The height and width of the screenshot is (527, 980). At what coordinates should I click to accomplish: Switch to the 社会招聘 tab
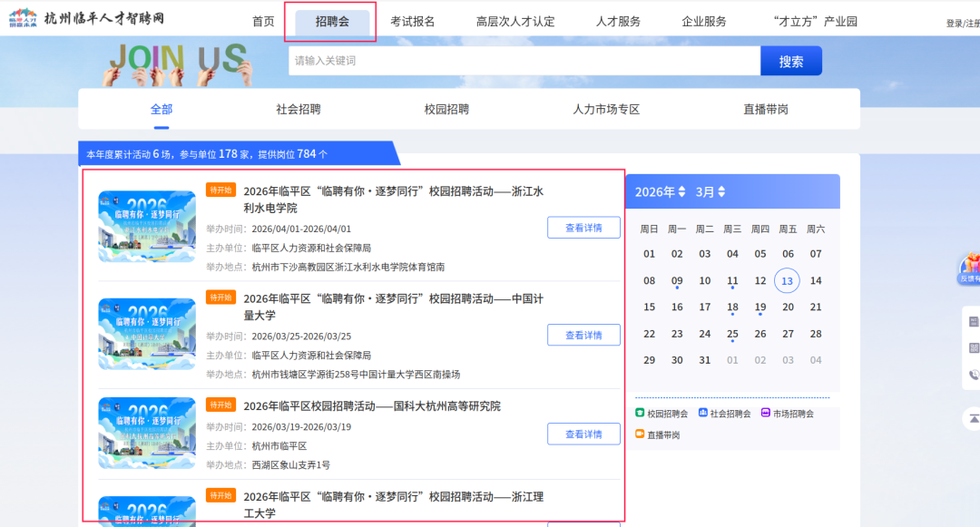[x=299, y=110]
